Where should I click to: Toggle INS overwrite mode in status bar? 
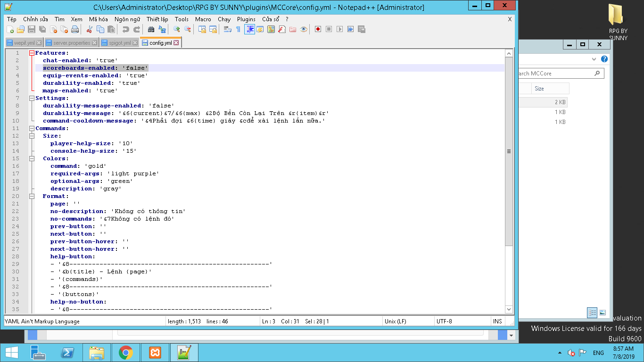click(x=497, y=321)
